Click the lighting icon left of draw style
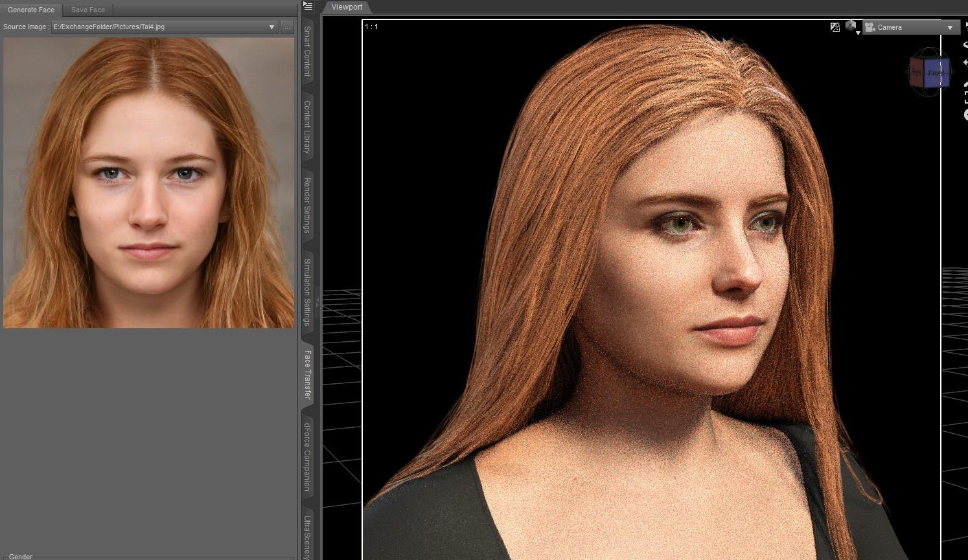 click(x=835, y=27)
